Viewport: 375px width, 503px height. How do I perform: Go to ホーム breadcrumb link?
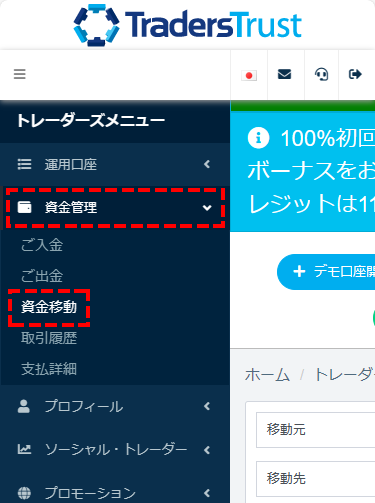(x=267, y=375)
